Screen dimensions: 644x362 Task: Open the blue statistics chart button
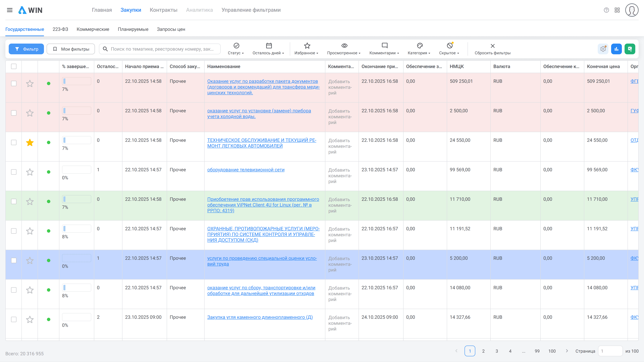pyautogui.click(x=616, y=49)
